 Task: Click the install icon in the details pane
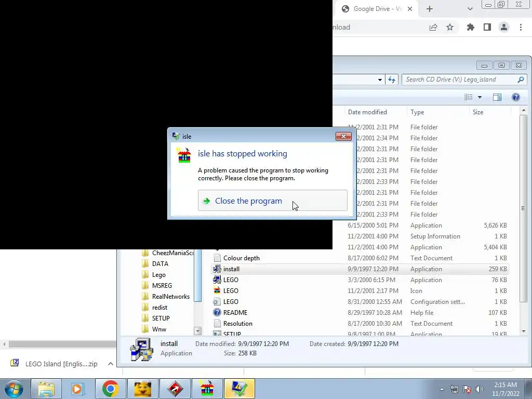(x=142, y=349)
